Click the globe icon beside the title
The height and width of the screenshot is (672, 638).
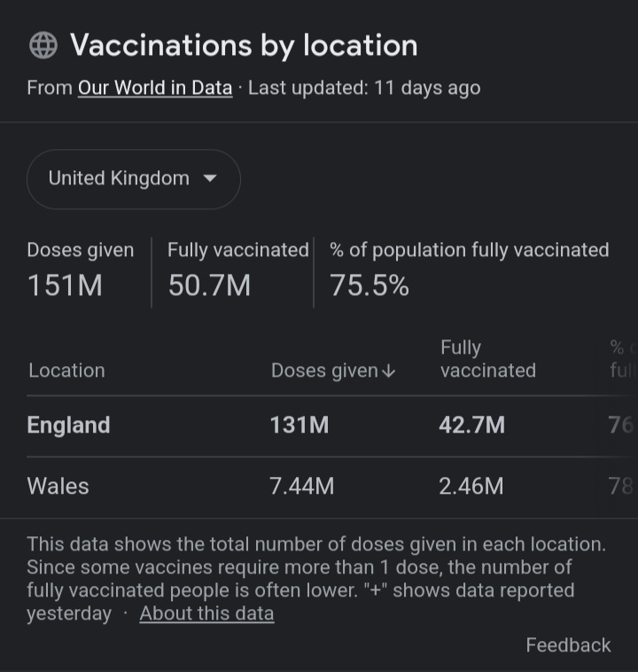pyautogui.click(x=43, y=45)
